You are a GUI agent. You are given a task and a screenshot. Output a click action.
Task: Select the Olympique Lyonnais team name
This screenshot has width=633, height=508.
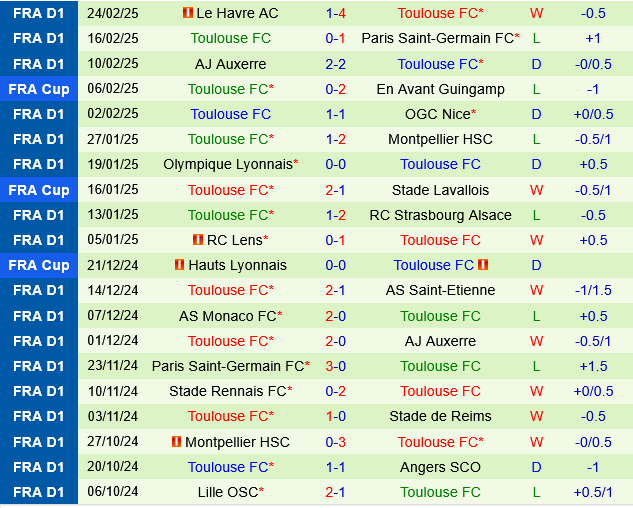[x=228, y=164]
